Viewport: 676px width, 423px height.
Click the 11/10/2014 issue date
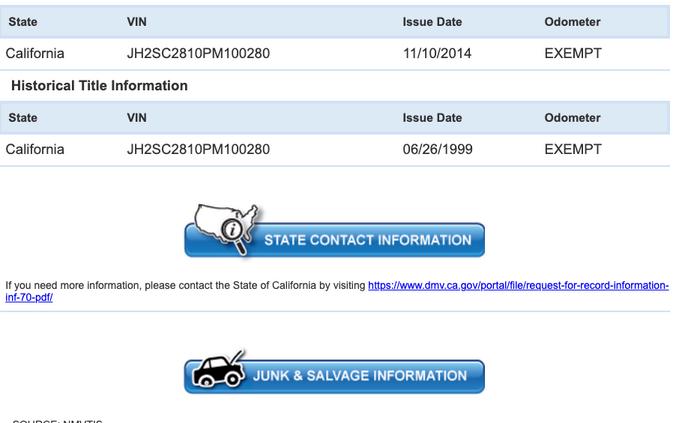pos(437,53)
